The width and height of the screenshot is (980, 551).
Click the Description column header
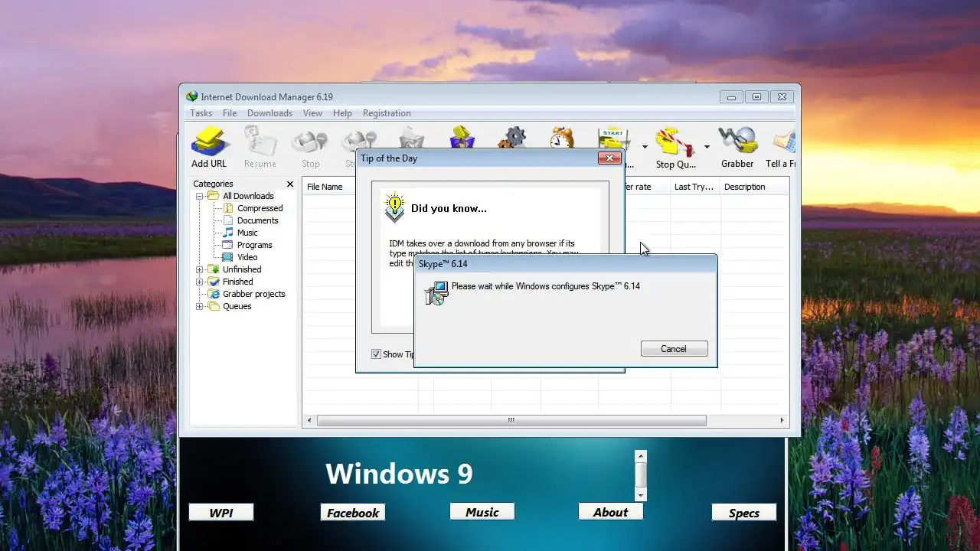pos(755,187)
